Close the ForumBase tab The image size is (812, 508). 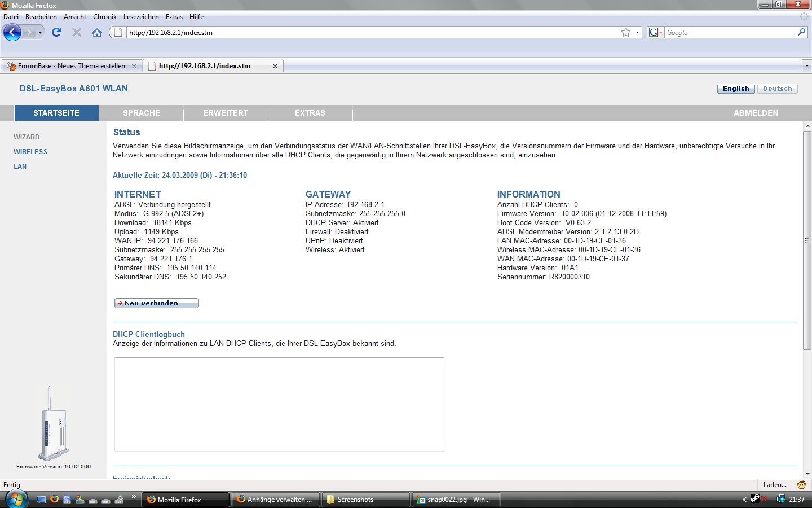click(x=134, y=66)
